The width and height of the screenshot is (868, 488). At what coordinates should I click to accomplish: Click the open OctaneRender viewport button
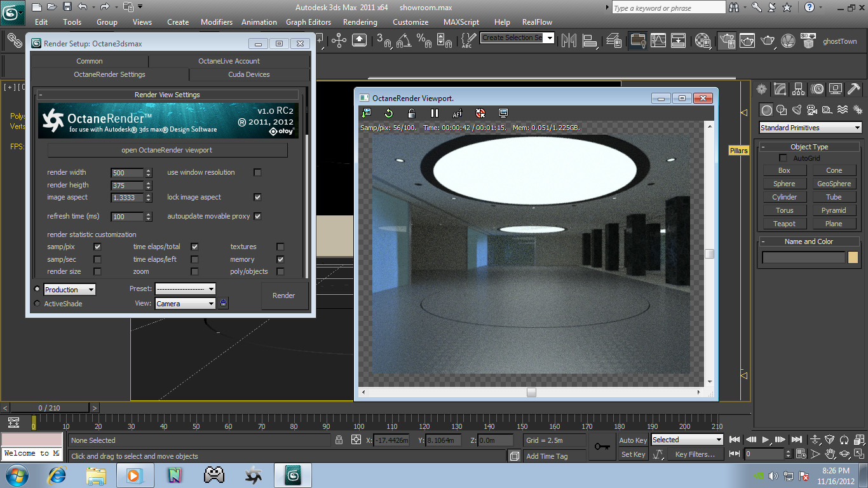click(x=167, y=150)
